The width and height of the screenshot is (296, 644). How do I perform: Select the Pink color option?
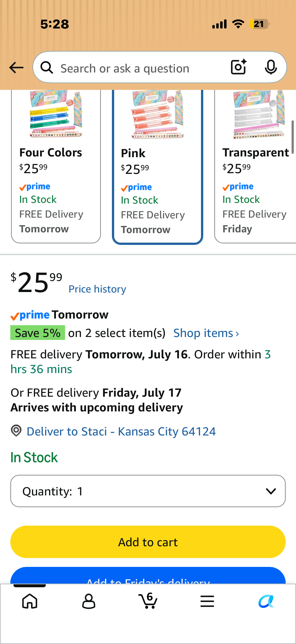[x=158, y=167]
